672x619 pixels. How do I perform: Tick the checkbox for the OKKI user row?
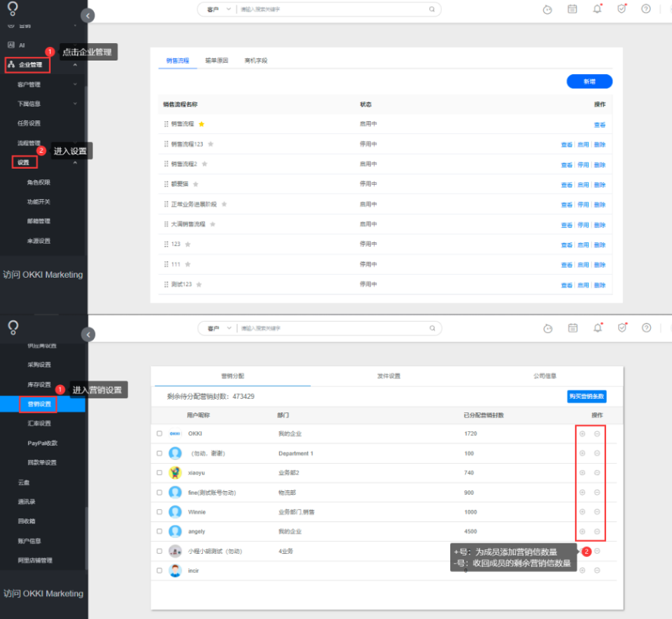coord(160,434)
